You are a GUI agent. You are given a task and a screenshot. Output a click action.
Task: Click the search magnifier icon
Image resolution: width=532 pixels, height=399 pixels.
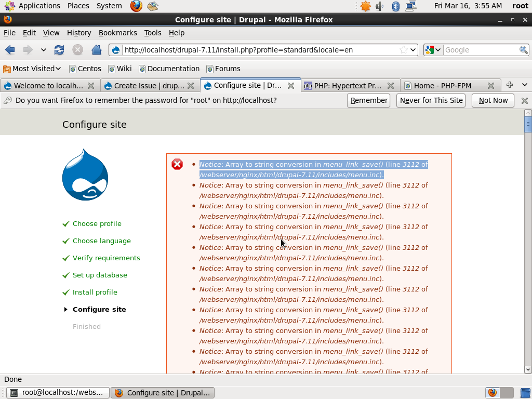524,50
